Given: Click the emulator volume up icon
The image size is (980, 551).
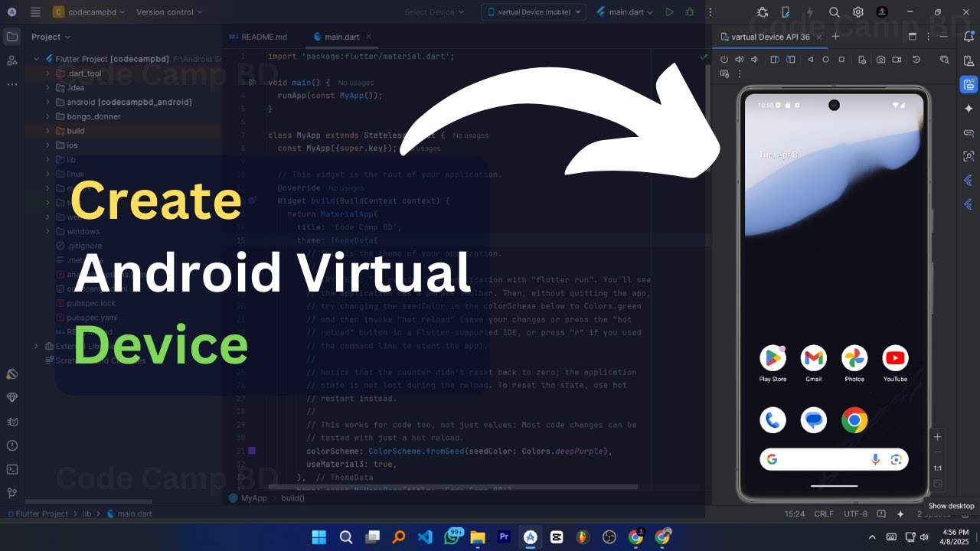Looking at the screenshot, I should [739, 59].
